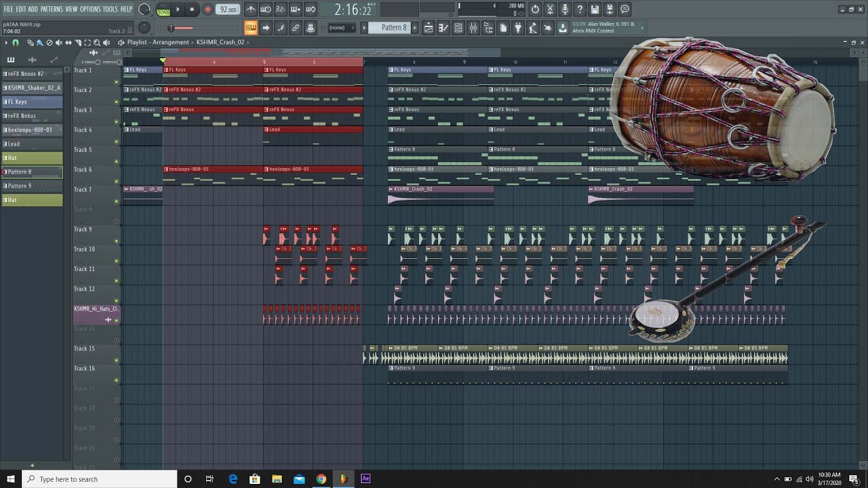The height and width of the screenshot is (488, 868).
Task: Open the Playlist view from toolbar
Action: click(429, 28)
